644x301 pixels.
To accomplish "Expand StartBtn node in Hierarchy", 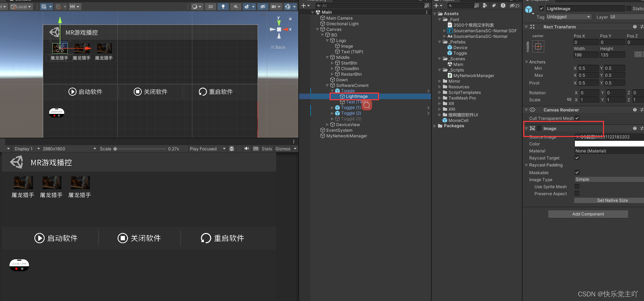I will [x=332, y=63].
